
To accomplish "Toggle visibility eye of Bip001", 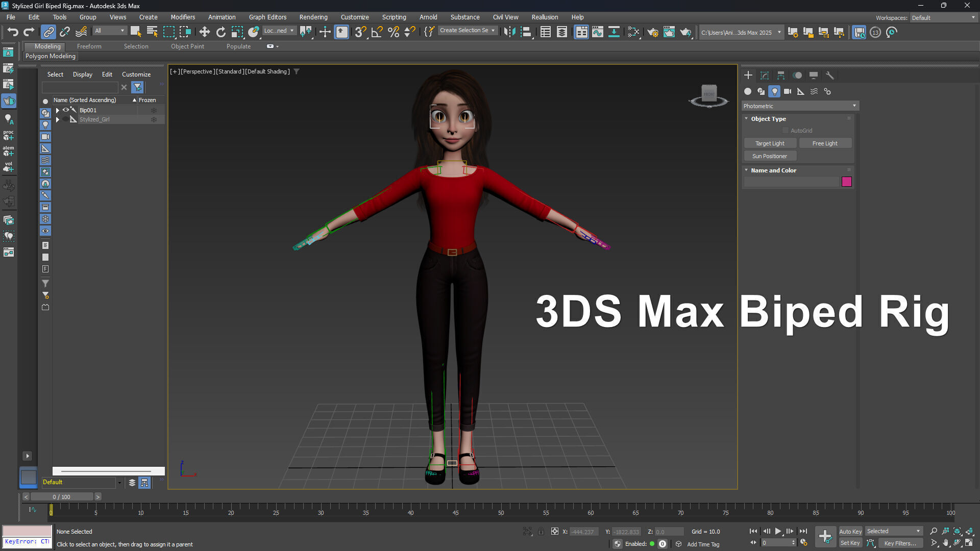I will click(x=65, y=110).
